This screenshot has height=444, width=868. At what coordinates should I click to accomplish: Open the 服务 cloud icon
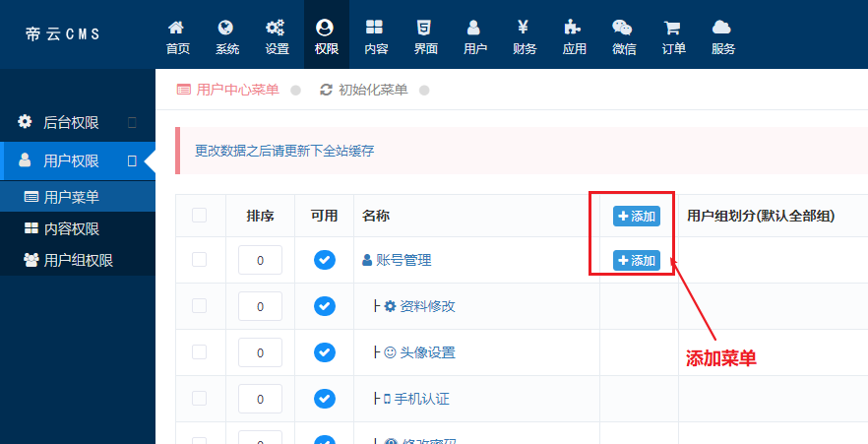[723, 28]
